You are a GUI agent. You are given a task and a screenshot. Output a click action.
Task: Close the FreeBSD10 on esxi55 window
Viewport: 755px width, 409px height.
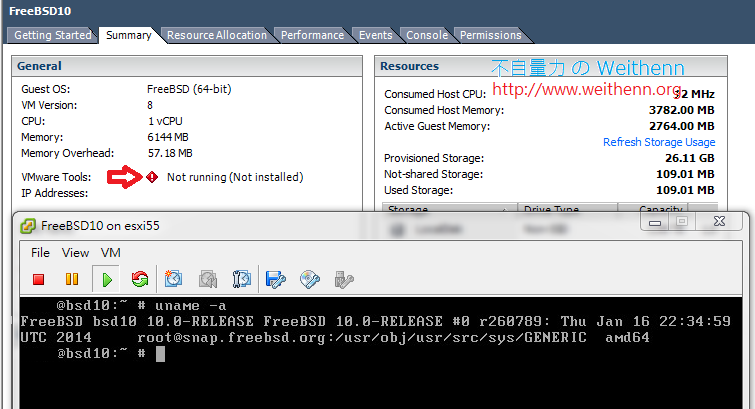[719, 222]
